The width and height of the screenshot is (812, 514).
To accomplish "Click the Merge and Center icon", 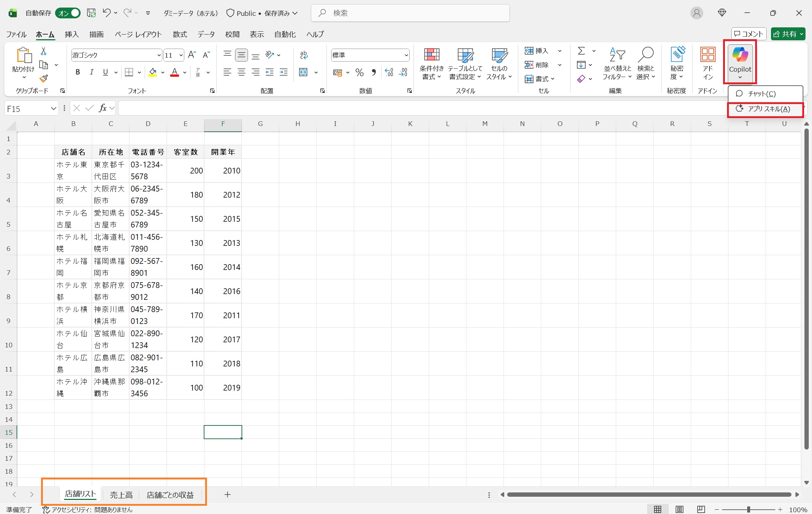I will pyautogui.click(x=303, y=72).
